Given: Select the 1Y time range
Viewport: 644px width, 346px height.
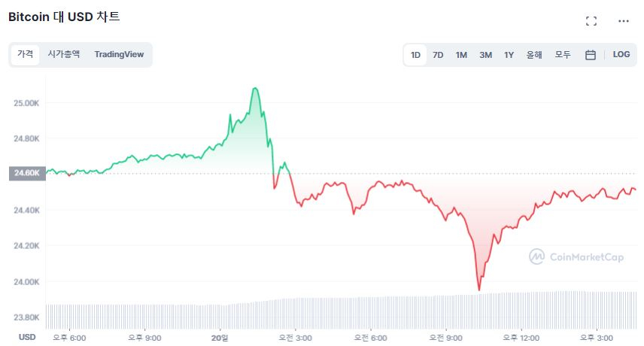Looking at the screenshot, I should (509, 55).
